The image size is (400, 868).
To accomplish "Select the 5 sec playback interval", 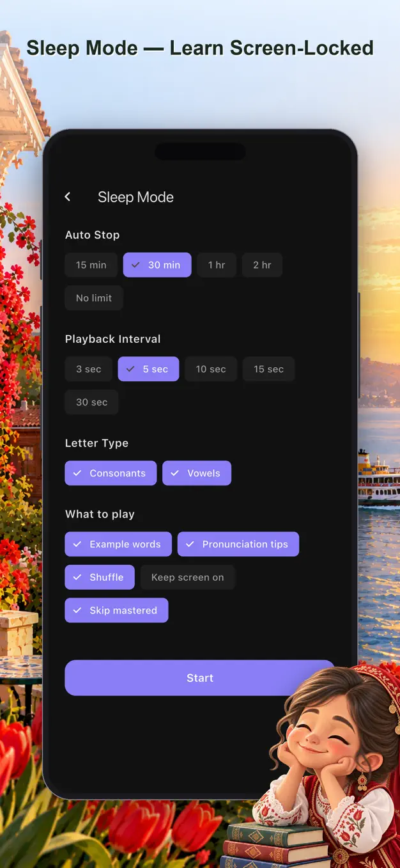I will 148,369.
